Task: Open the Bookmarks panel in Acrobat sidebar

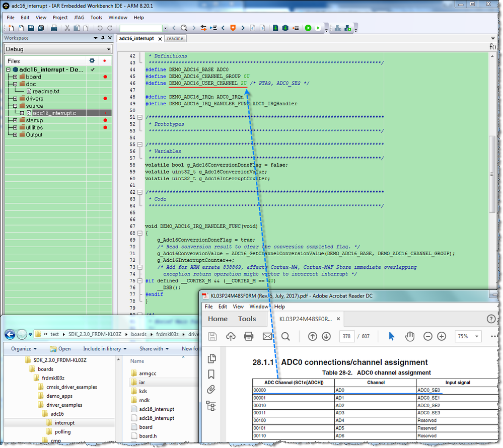Action: [211, 374]
